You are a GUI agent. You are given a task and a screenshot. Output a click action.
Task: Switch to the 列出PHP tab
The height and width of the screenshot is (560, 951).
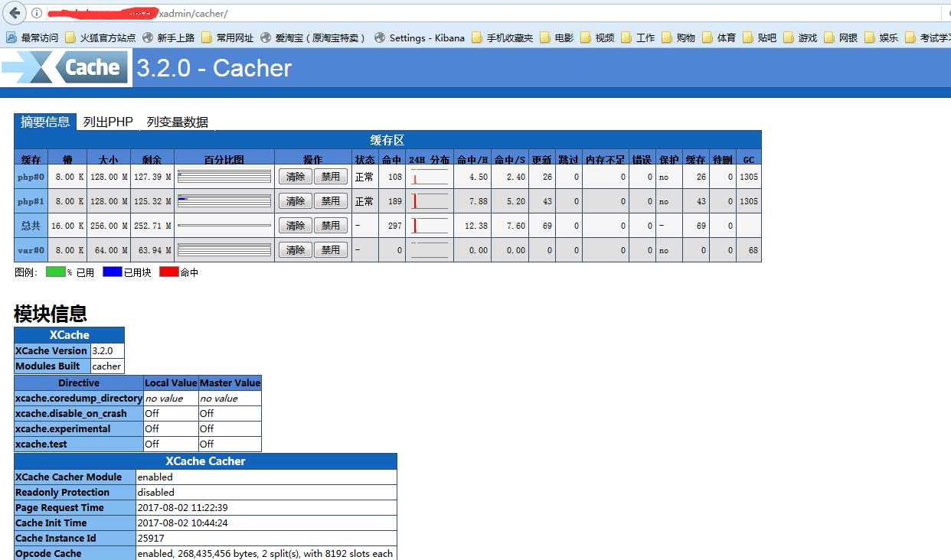pyautogui.click(x=108, y=122)
